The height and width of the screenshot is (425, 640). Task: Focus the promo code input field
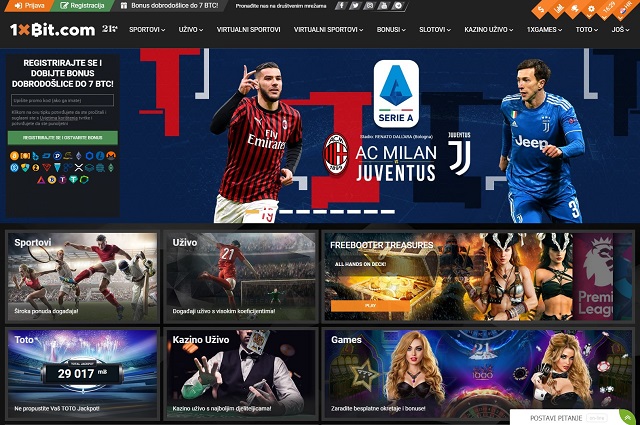[x=62, y=100]
